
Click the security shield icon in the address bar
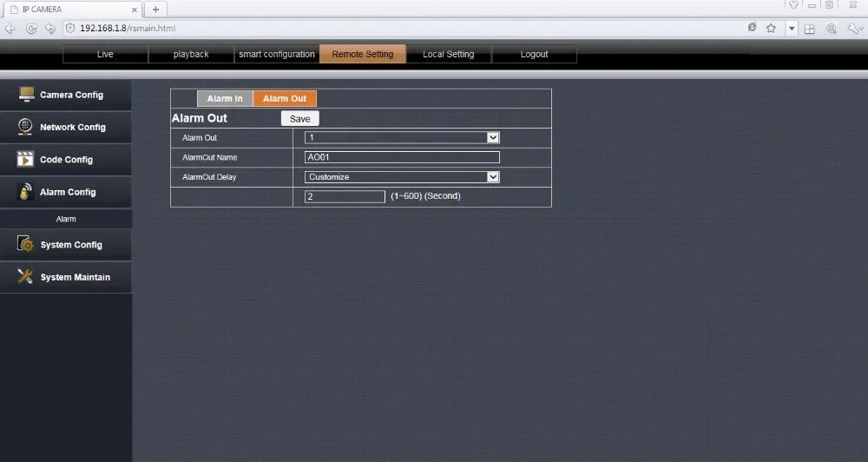[x=70, y=28]
